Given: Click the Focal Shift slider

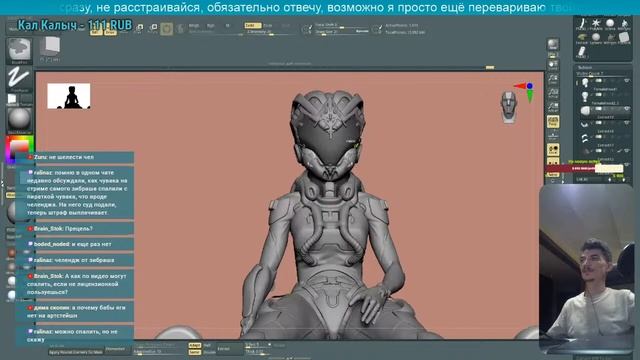Looking at the screenshot, I should (x=341, y=25).
